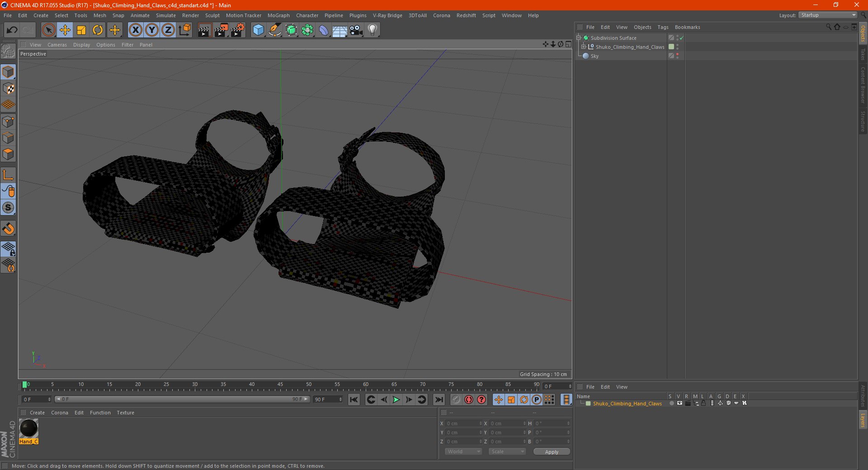Add a Subdivision Surface generator from the toolbar
This screenshot has height=470, width=868.
tap(291, 30)
